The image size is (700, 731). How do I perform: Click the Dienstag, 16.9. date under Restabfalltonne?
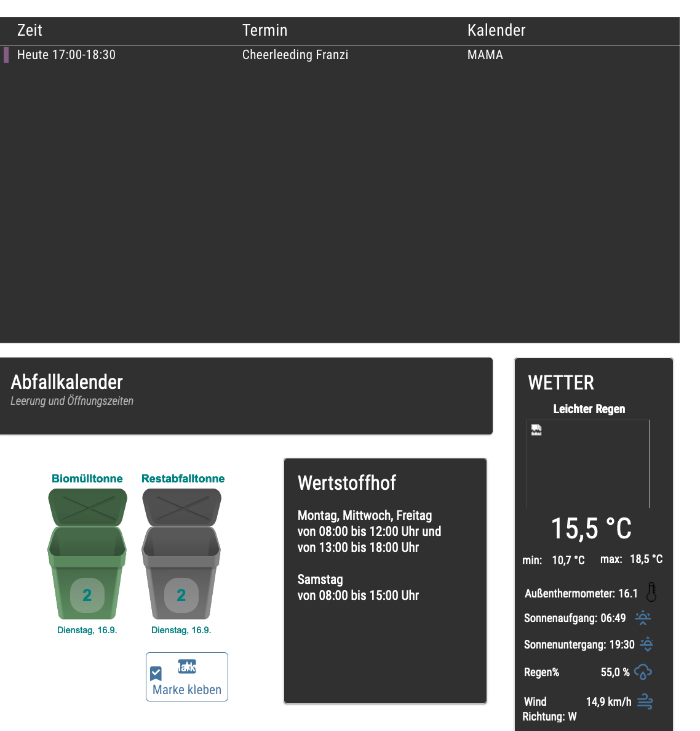point(181,630)
